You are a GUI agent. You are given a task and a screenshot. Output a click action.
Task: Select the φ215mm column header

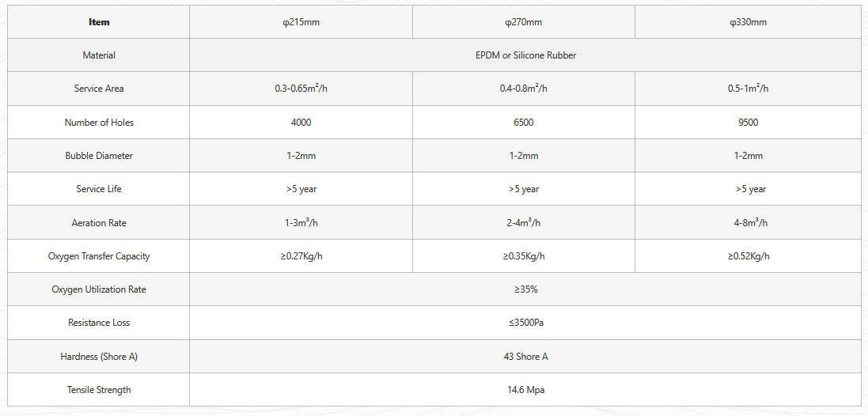[x=301, y=22]
